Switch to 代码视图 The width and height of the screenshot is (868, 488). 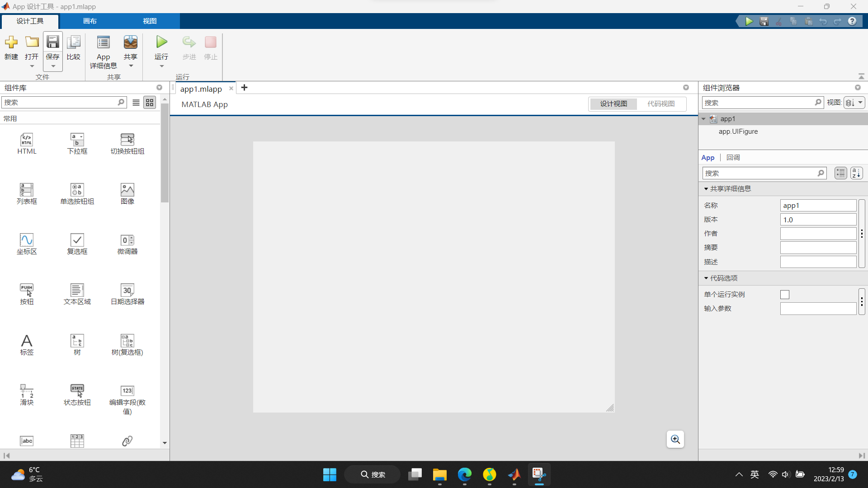tap(661, 103)
